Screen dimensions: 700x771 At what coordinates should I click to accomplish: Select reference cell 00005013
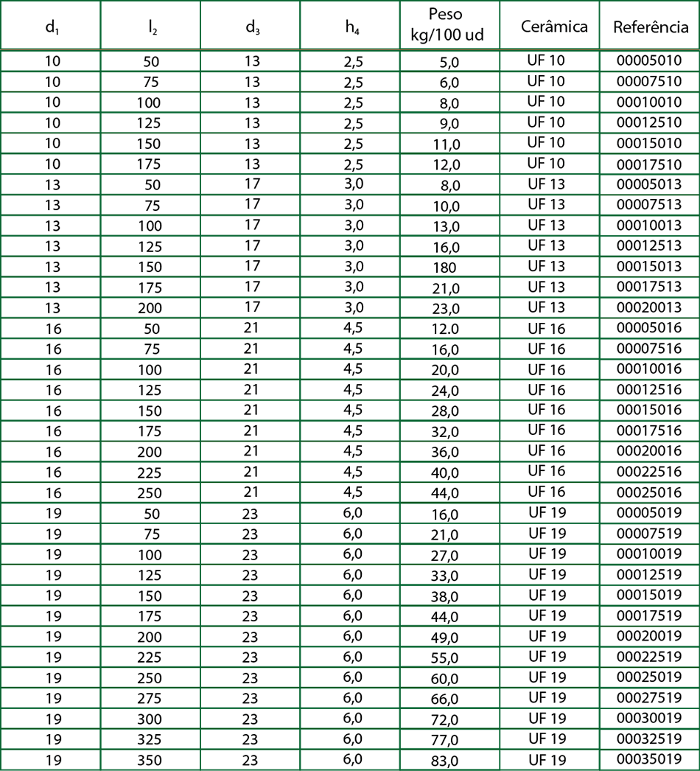coord(649,184)
